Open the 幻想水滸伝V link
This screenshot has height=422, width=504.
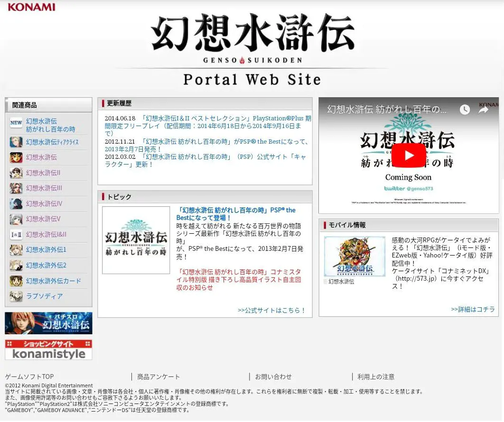[43, 219]
